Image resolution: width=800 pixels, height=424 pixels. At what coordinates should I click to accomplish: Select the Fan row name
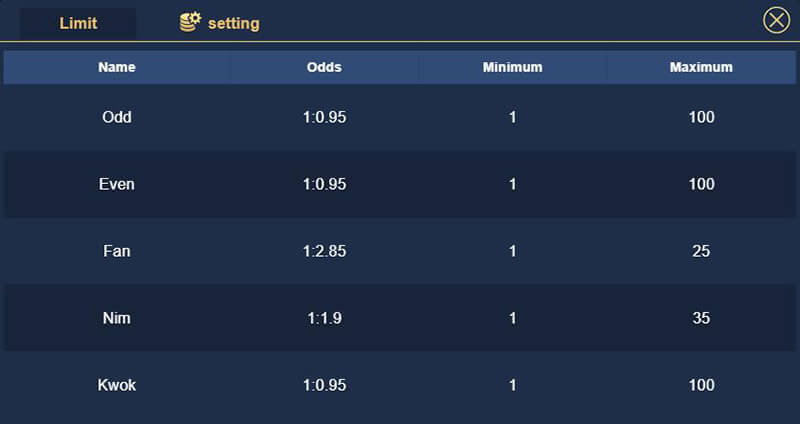(x=117, y=251)
